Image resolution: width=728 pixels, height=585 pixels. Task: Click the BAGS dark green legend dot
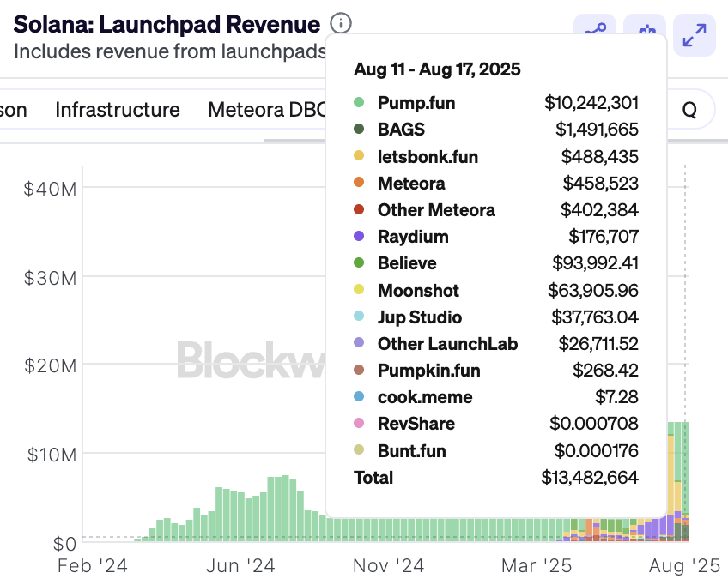pyautogui.click(x=359, y=129)
